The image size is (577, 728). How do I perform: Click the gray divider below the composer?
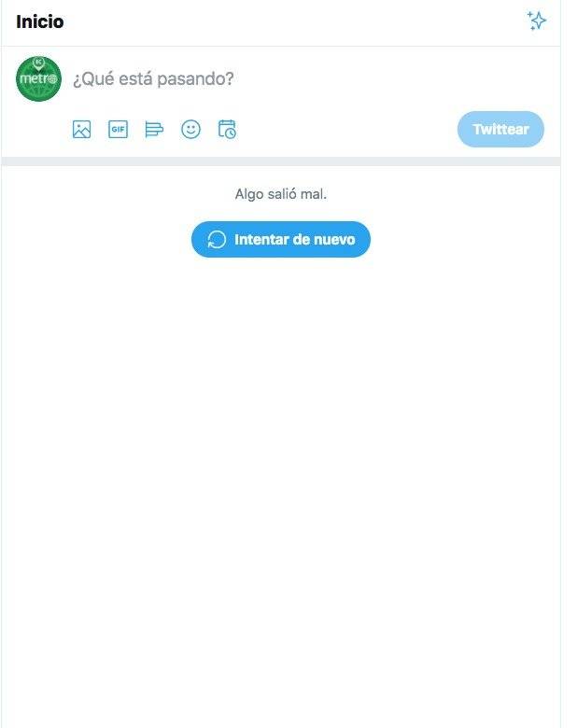click(x=281, y=161)
